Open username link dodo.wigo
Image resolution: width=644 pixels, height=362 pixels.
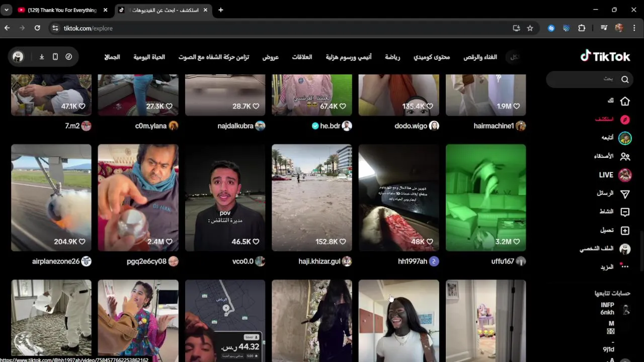[x=411, y=126]
